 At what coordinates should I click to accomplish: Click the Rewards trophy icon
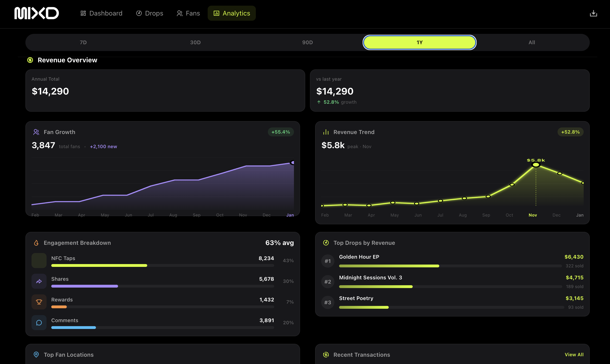(x=39, y=302)
